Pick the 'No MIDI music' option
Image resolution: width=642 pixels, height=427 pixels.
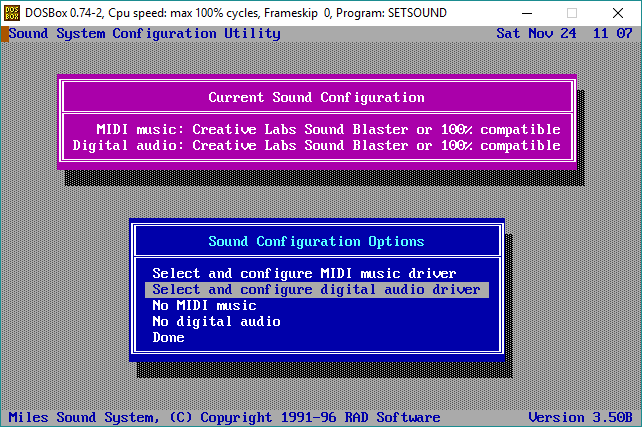[204, 306]
